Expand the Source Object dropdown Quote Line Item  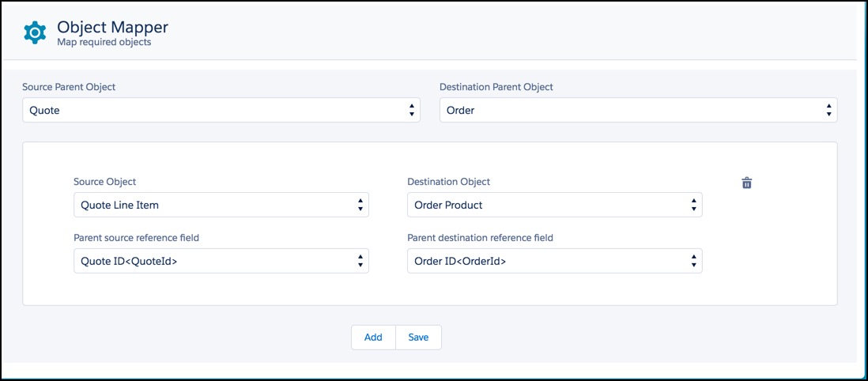click(221, 205)
